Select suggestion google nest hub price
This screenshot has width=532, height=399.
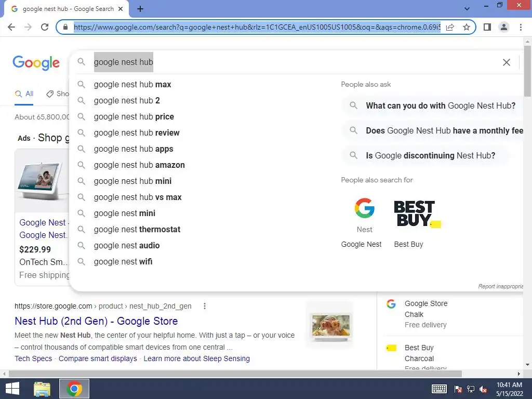134,117
